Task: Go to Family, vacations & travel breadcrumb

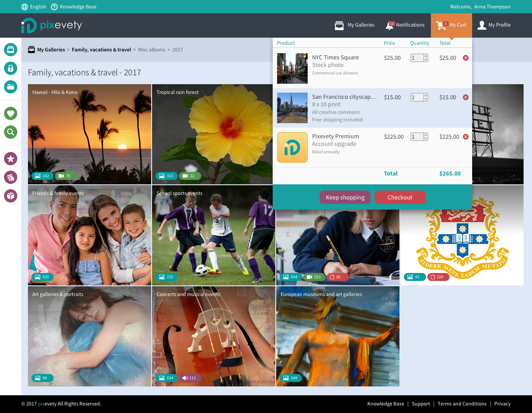Action: (102, 50)
